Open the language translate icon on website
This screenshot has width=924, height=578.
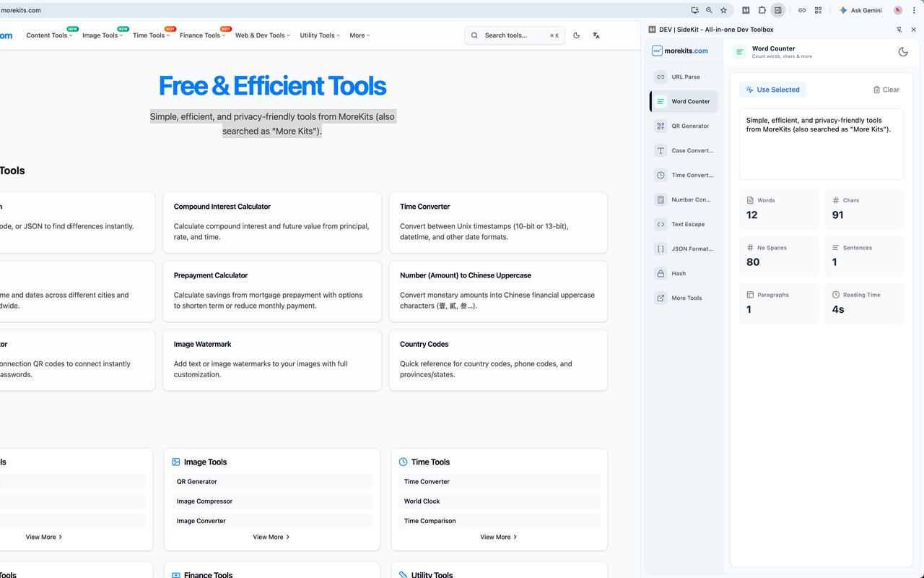(596, 35)
